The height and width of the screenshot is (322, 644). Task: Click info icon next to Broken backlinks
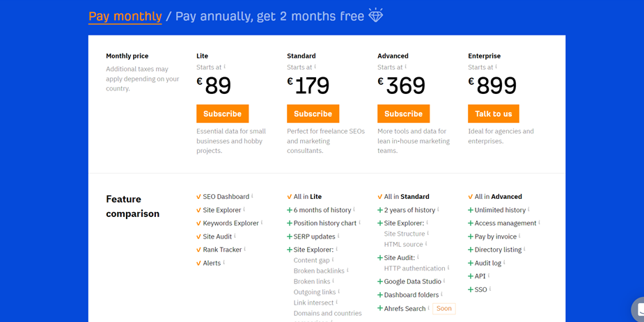pyautogui.click(x=347, y=271)
